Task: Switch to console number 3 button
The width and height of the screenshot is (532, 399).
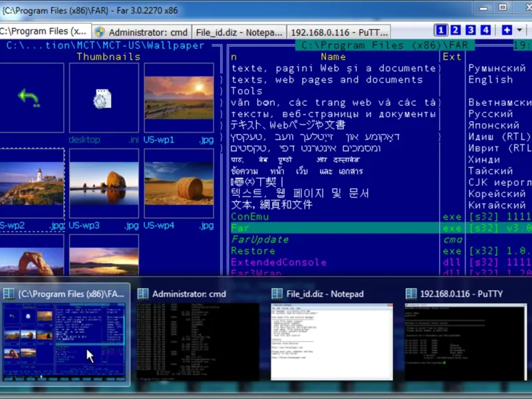Action: coord(471,30)
